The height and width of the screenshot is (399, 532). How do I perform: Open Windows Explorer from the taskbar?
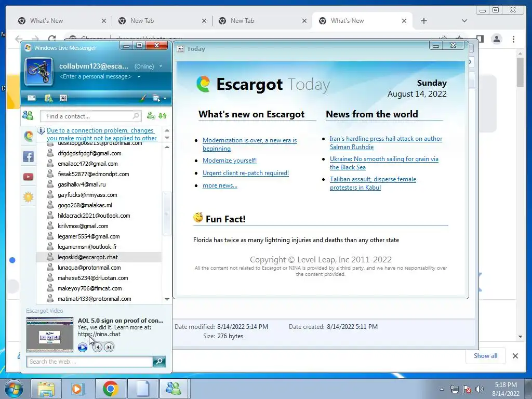(x=46, y=389)
